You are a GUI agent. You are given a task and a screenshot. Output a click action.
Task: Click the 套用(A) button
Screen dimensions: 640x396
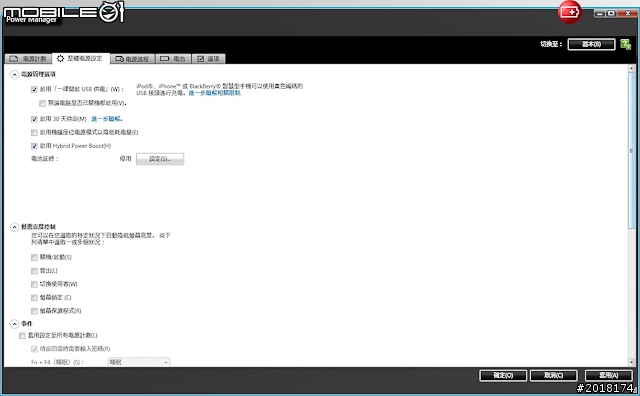[609, 376]
